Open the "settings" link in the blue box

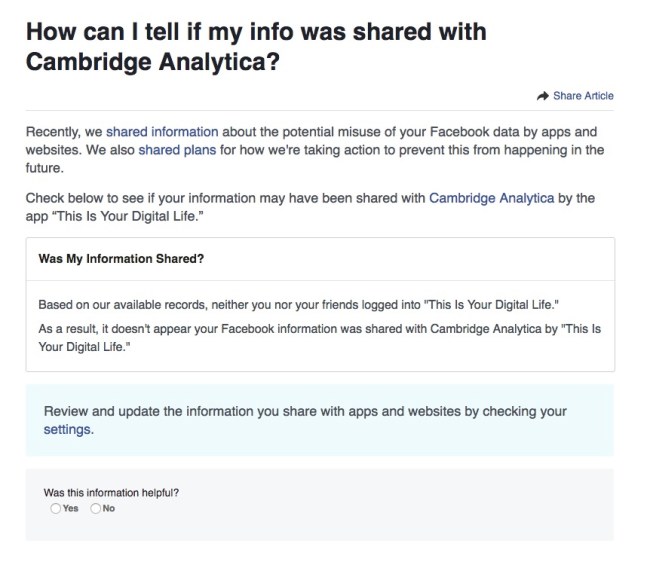click(68, 429)
